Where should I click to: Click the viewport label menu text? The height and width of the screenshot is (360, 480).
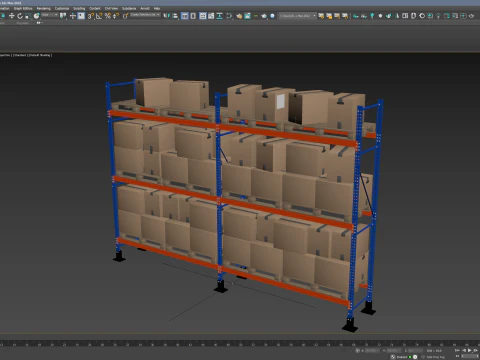pyautogui.click(x=26, y=55)
